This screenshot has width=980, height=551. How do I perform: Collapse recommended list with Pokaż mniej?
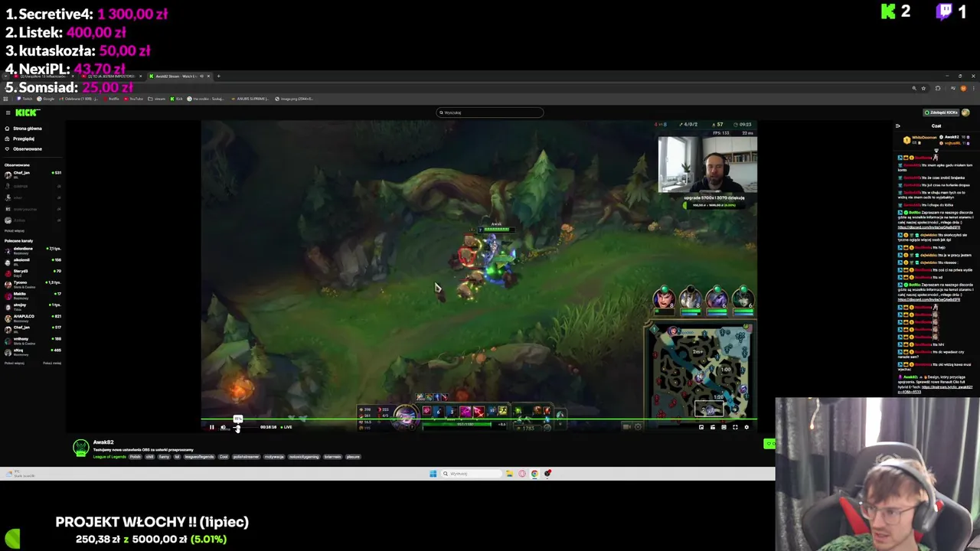coord(52,363)
